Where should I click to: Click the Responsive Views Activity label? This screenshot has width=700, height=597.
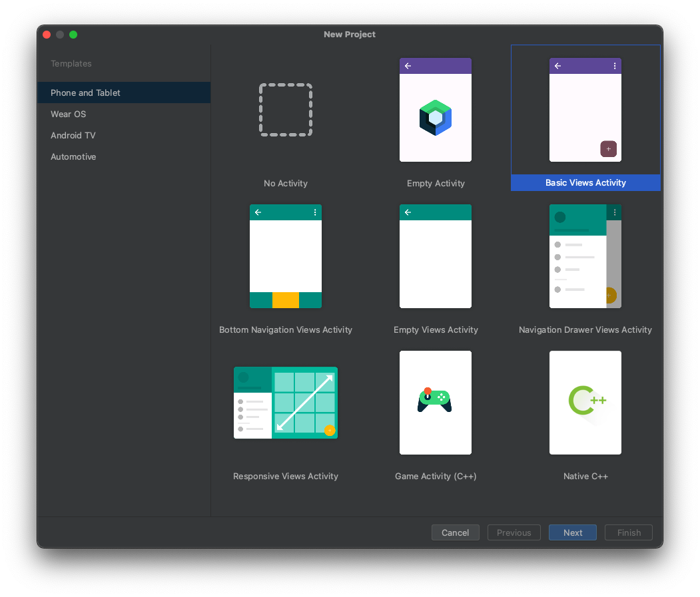point(286,476)
